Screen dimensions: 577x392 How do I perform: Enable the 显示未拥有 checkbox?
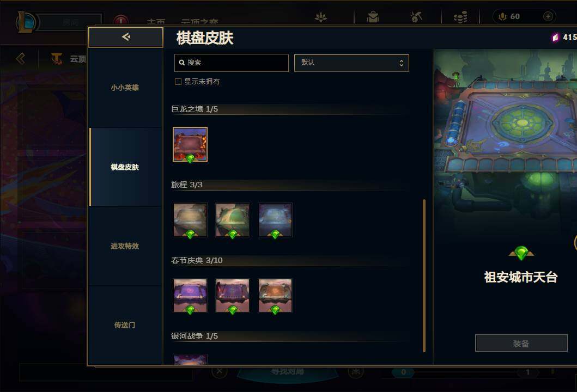tap(178, 82)
